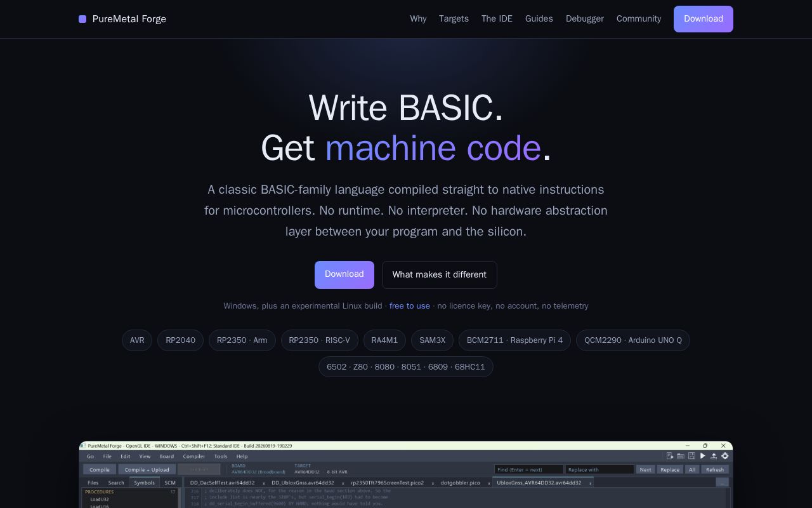The height and width of the screenshot is (508, 812).
Task: Open The IDE navigation link
Action: pyautogui.click(x=497, y=19)
